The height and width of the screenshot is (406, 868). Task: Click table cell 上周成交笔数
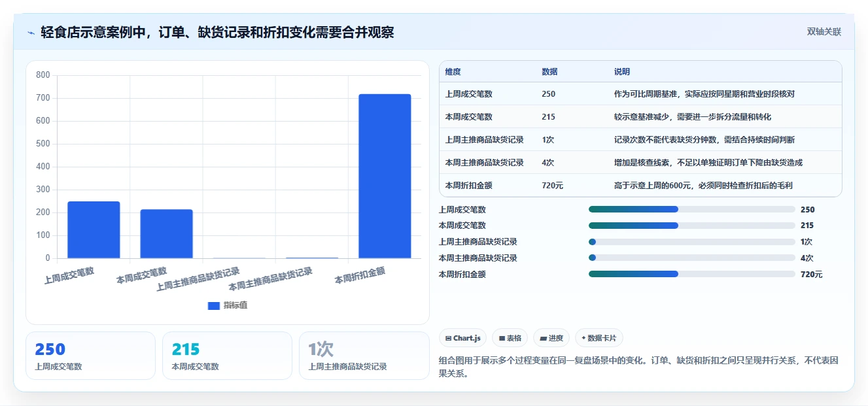468,94
